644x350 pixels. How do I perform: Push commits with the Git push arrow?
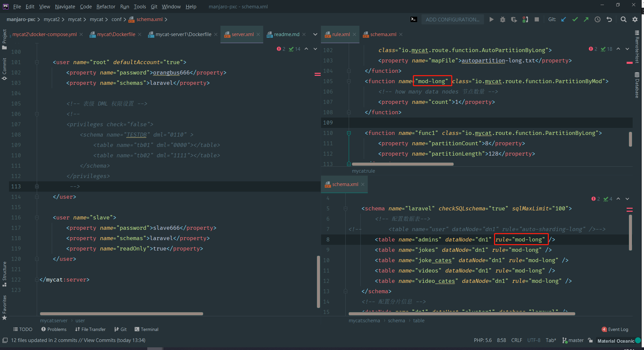point(586,19)
